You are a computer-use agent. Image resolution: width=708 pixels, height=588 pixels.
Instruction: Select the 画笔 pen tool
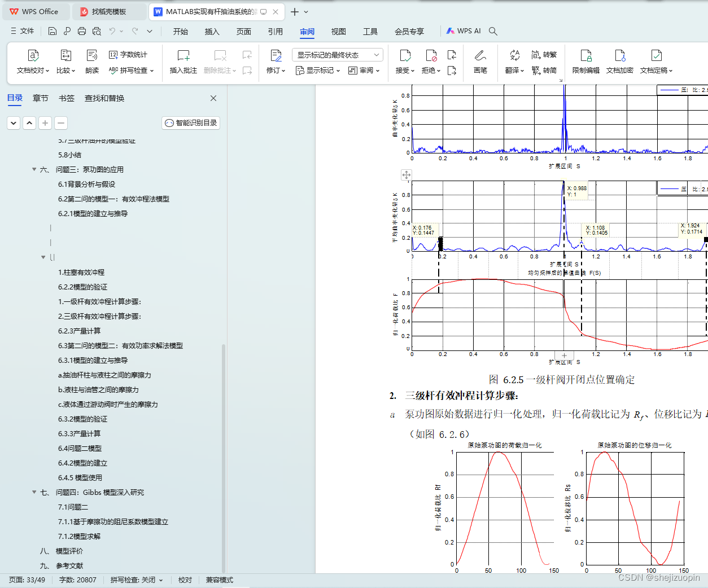[480, 62]
